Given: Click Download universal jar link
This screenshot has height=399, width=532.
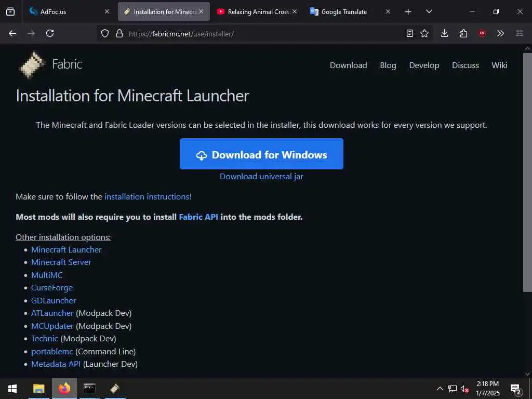Looking at the screenshot, I should click(x=262, y=177).
